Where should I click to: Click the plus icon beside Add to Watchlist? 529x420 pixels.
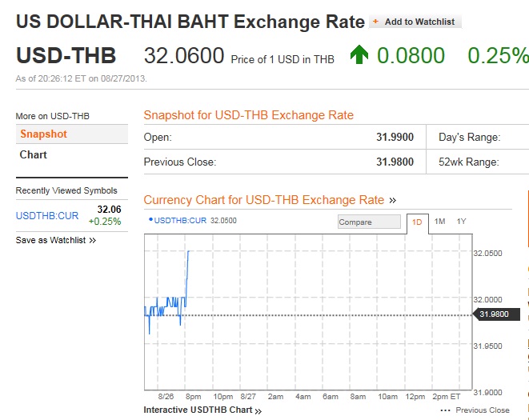click(x=375, y=22)
